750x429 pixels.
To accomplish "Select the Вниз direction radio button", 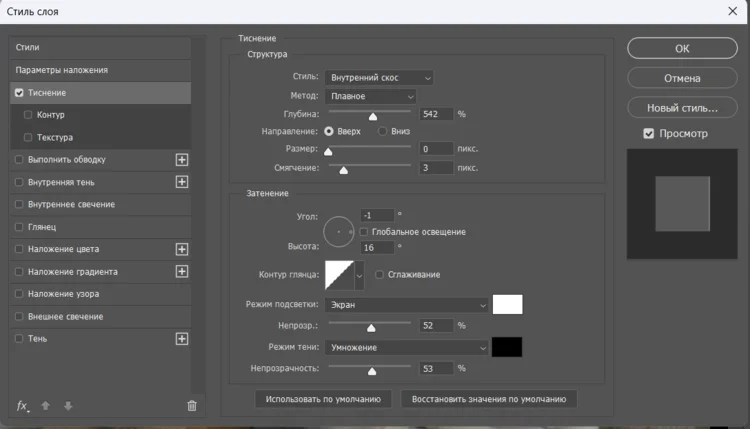I will pos(382,131).
